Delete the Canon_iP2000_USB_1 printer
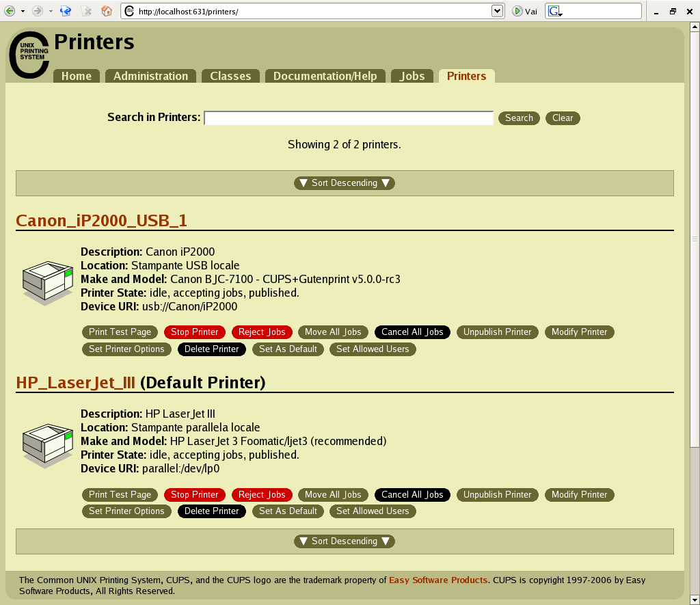The image size is (700, 605). [211, 349]
